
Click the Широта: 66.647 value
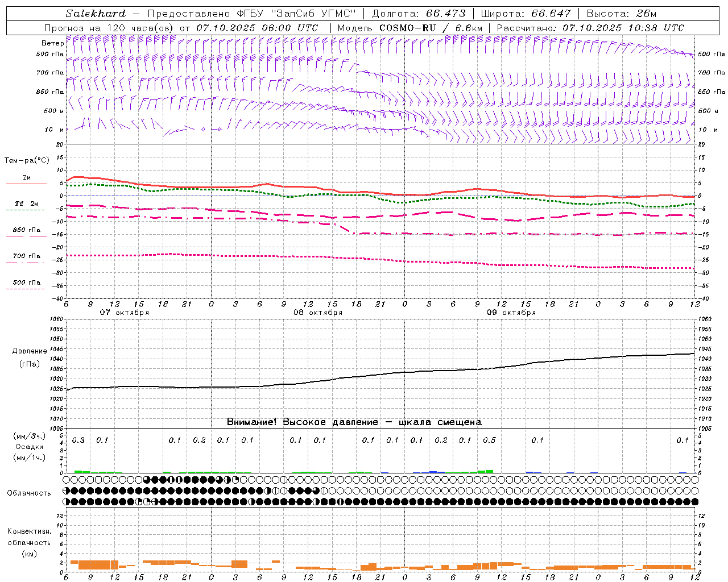coord(526,14)
